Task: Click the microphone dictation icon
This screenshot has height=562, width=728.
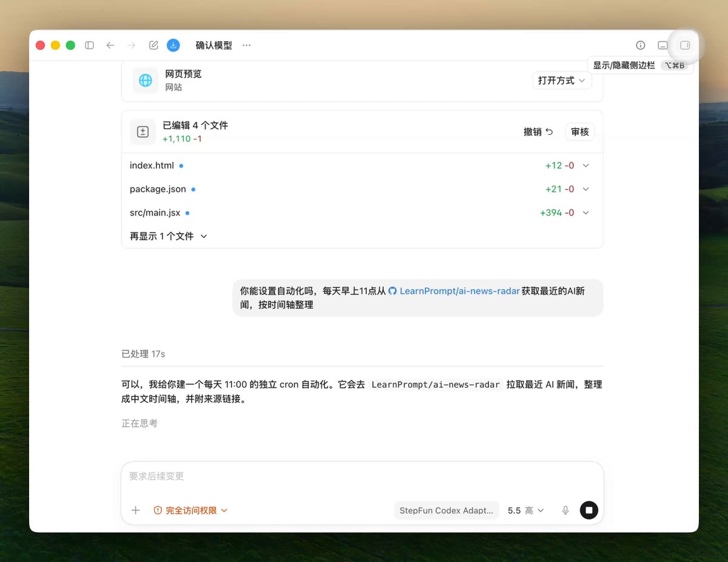Action: click(x=565, y=510)
